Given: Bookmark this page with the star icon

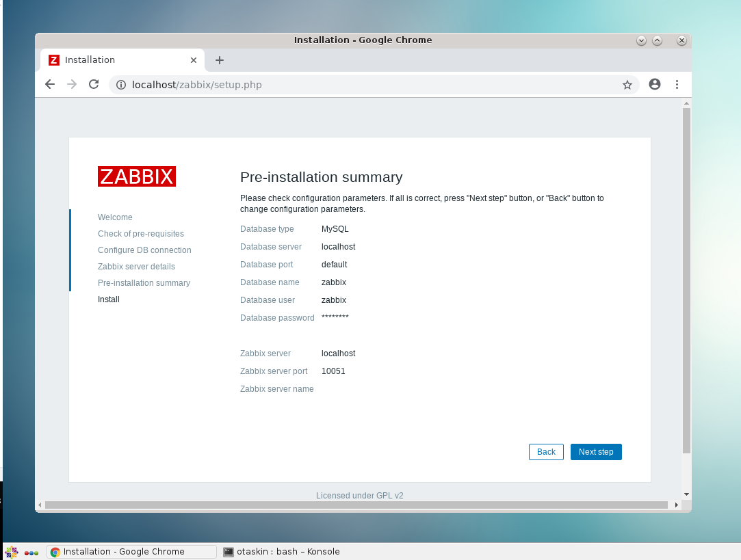Looking at the screenshot, I should tap(627, 85).
